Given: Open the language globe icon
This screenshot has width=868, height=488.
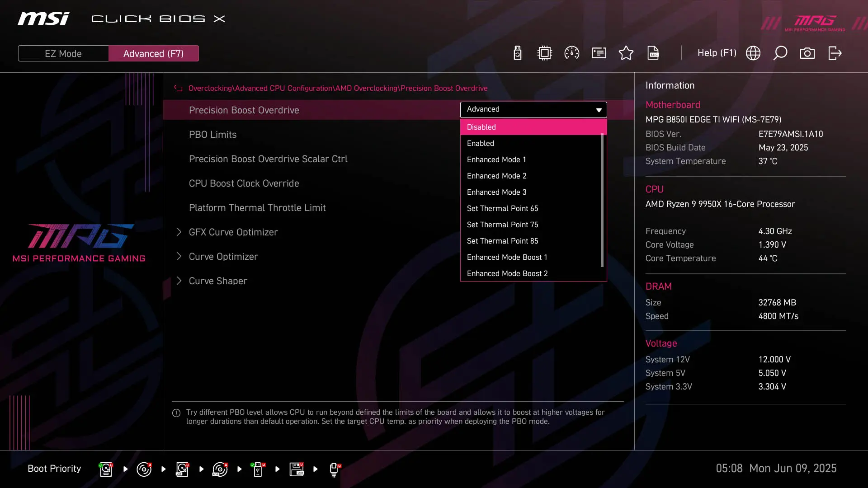Looking at the screenshot, I should (x=753, y=53).
